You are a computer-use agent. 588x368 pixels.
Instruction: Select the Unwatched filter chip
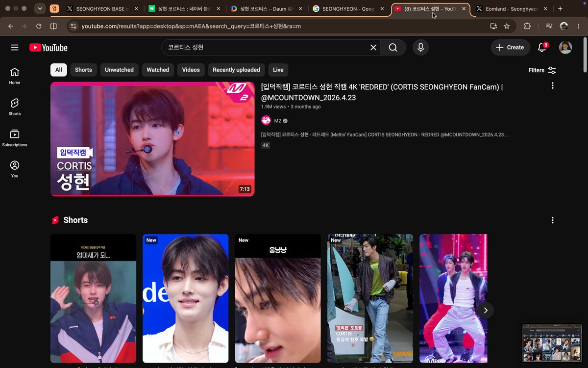[119, 70]
